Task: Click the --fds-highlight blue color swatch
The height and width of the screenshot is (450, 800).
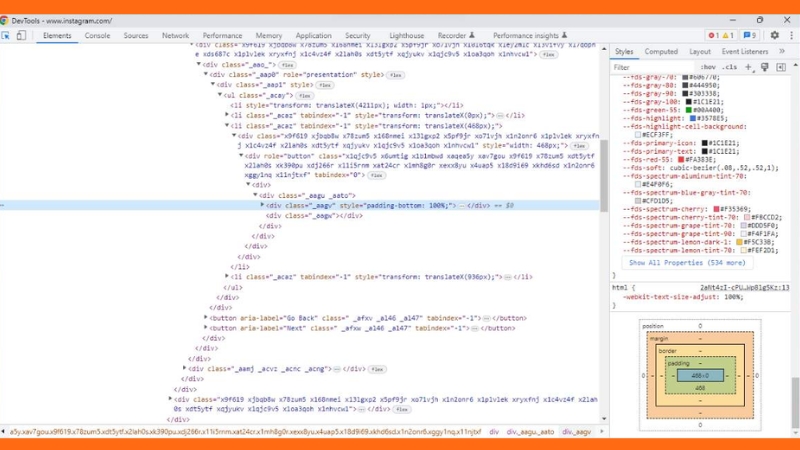Action: [x=692, y=118]
